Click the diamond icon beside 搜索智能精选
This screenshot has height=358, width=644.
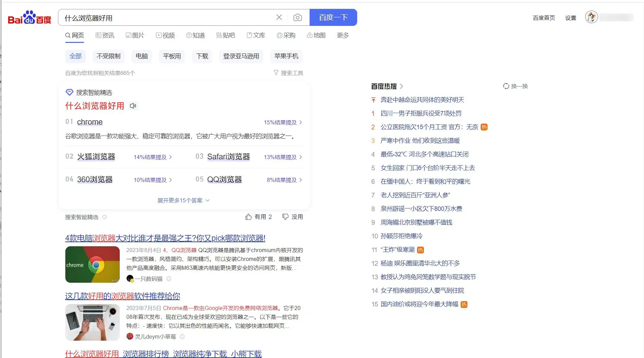click(x=69, y=93)
